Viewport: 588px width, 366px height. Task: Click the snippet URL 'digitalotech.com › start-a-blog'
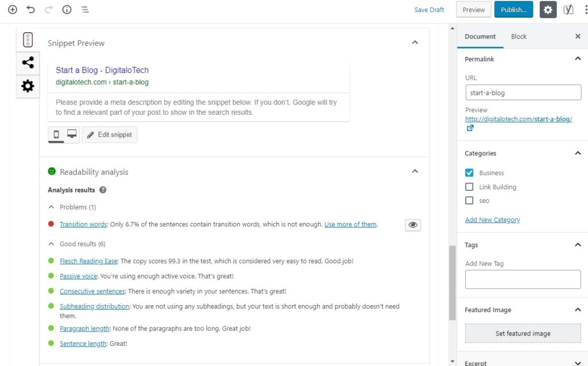coord(102,82)
